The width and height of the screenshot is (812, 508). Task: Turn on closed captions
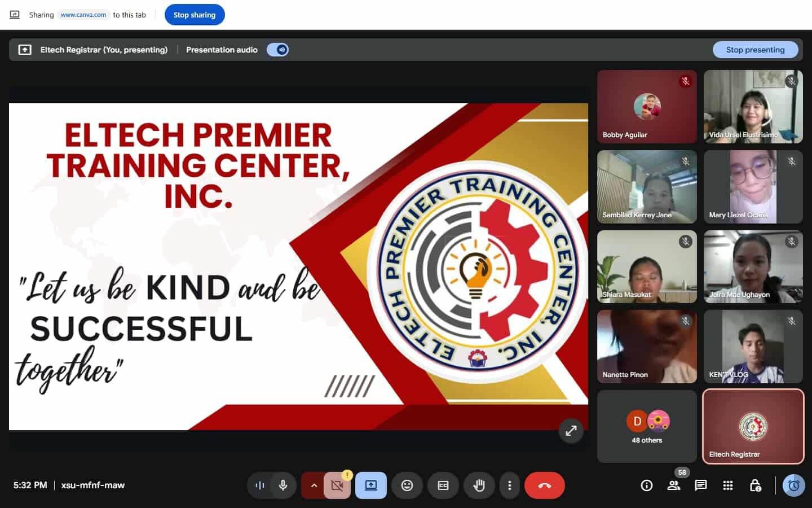(x=443, y=485)
